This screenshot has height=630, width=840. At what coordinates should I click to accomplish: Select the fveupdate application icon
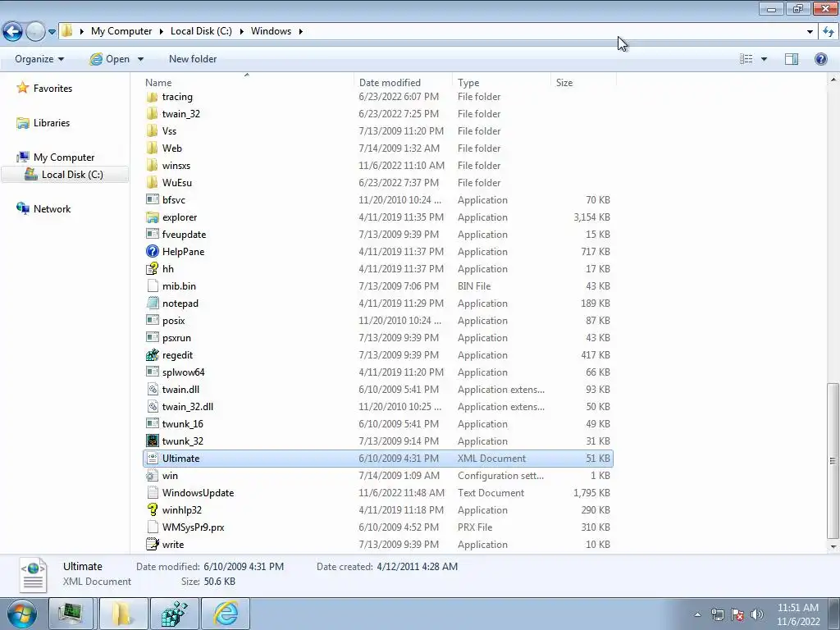(152, 234)
